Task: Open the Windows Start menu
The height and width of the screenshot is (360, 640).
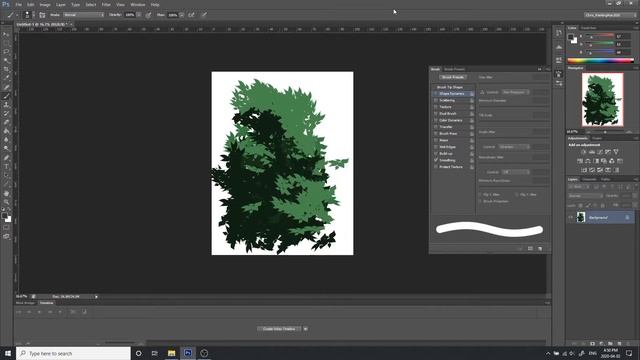Action: click(x=8, y=353)
